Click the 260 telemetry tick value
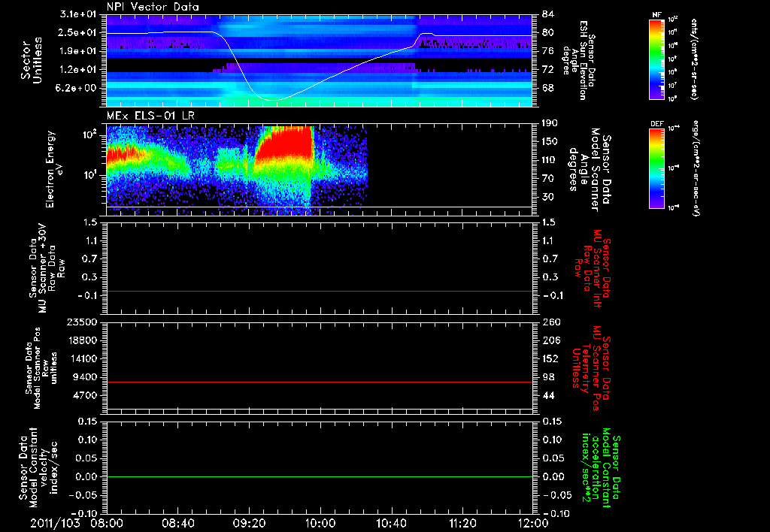This screenshot has width=770, height=532. pyautogui.click(x=551, y=322)
